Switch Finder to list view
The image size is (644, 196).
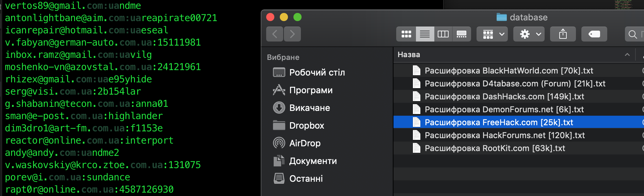click(x=425, y=34)
